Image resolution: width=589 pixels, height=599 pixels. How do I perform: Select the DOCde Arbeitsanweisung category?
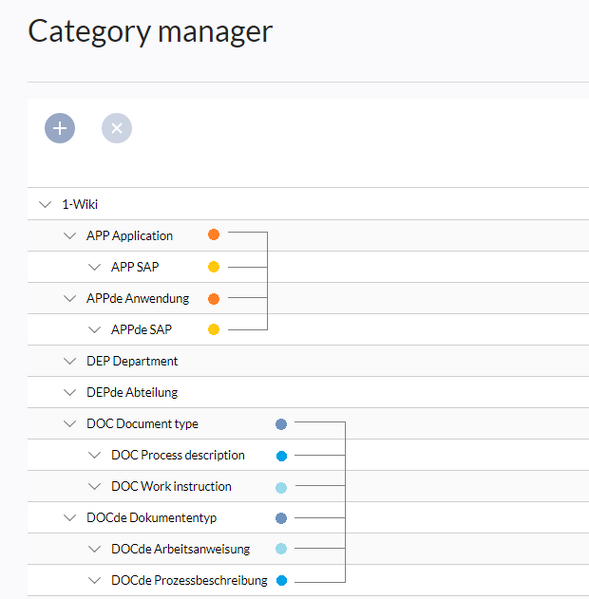pos(180,549)
